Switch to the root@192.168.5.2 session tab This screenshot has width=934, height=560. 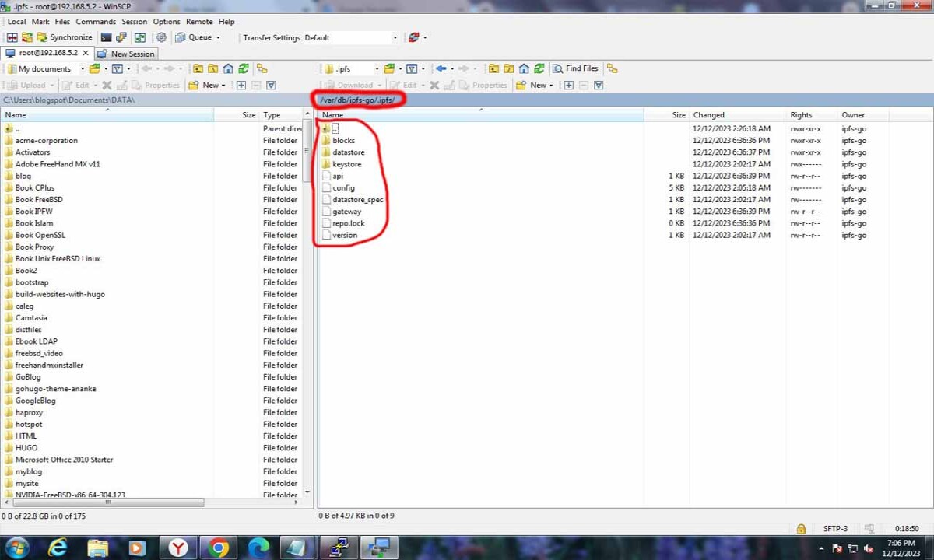coord(47,53)
